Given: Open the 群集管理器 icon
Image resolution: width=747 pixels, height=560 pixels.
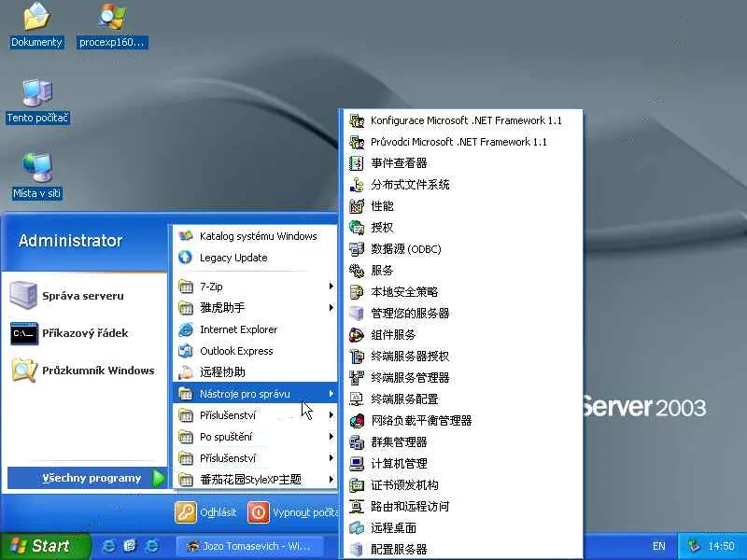Looking at the screenshot, I should pyautogui.click(x=357, y=441).
